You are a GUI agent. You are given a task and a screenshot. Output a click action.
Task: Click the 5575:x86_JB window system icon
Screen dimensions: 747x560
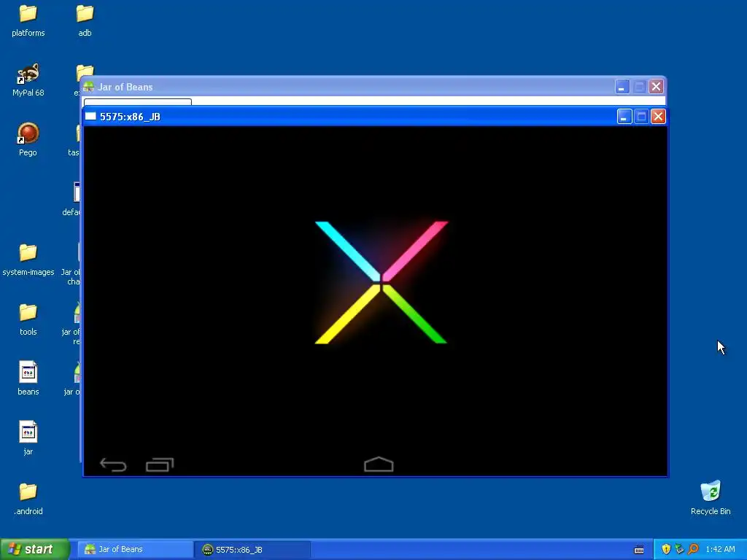[x=90, y=116]
